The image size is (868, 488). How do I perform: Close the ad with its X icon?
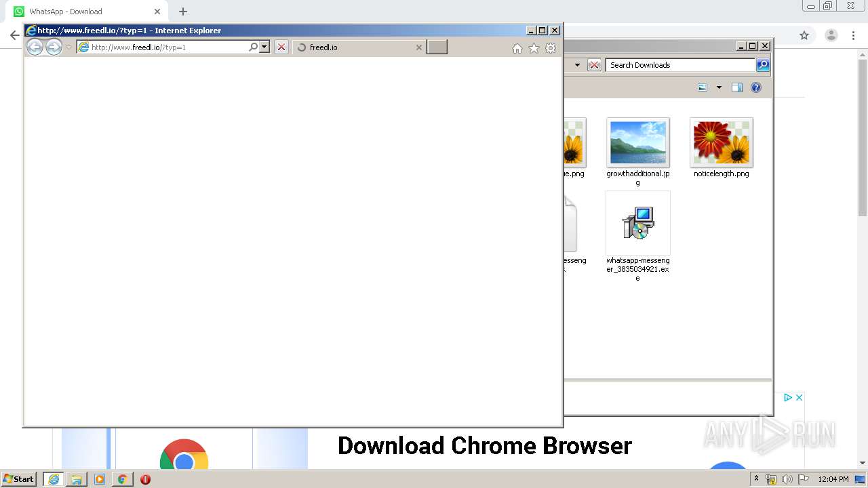799,398
